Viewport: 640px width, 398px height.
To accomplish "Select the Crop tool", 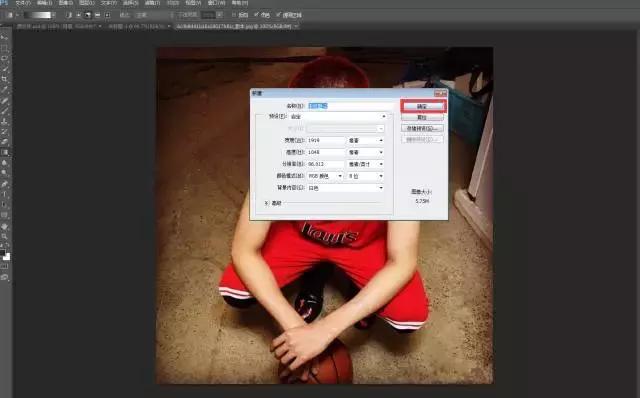I will [5, 79].
